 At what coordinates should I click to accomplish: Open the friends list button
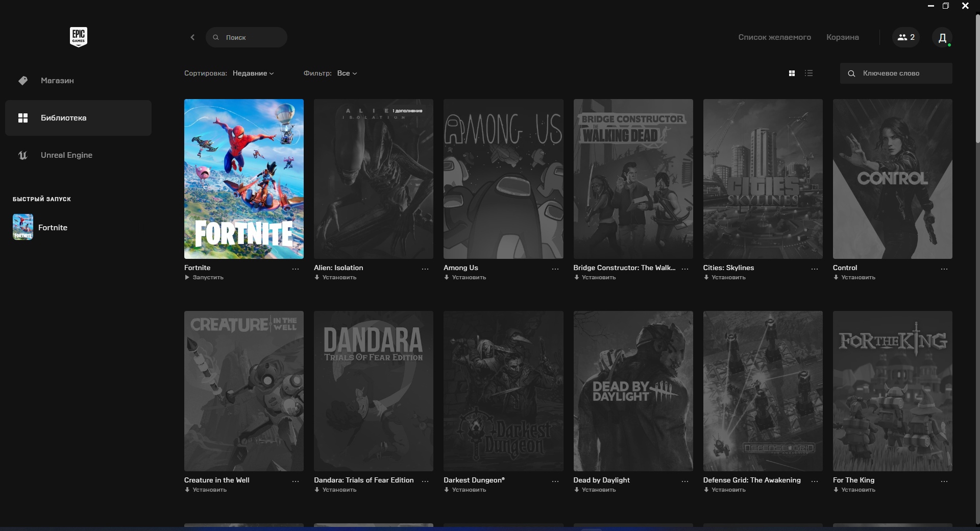point(906,37)
